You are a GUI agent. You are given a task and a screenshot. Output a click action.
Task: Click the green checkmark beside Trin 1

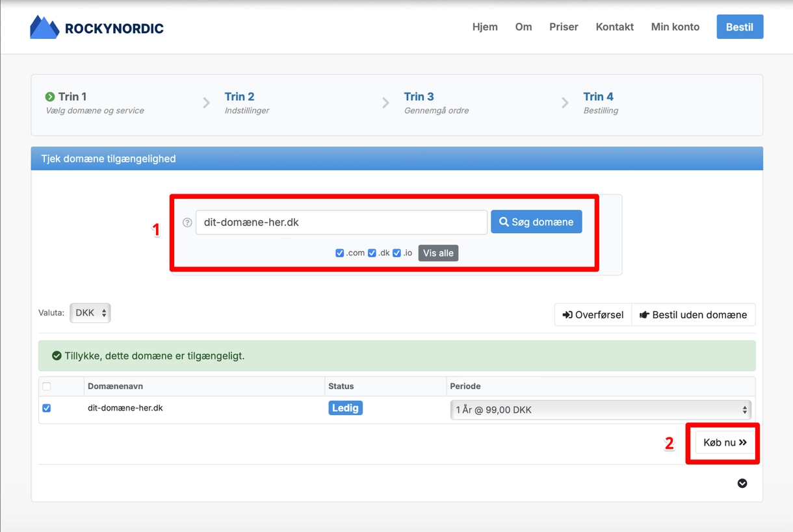tap(50, 97)
